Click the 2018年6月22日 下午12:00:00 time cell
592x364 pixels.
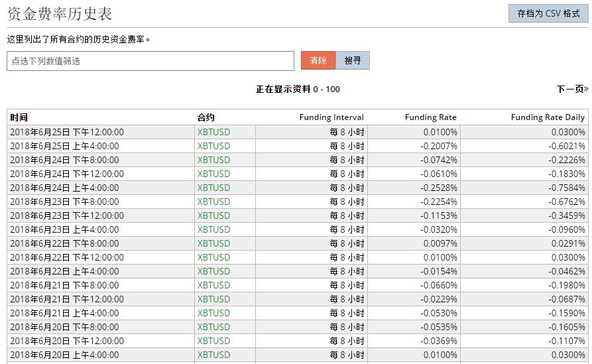coord(67,257)
